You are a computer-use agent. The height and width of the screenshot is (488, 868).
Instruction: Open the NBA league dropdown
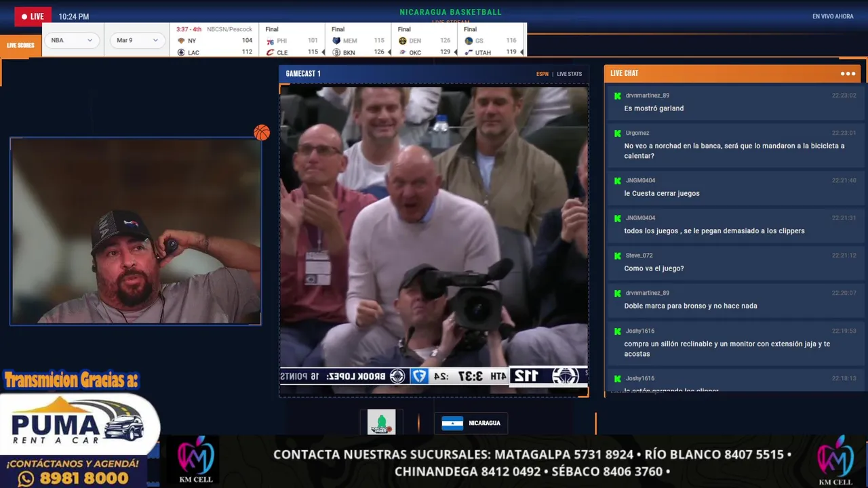coord(71,40)
